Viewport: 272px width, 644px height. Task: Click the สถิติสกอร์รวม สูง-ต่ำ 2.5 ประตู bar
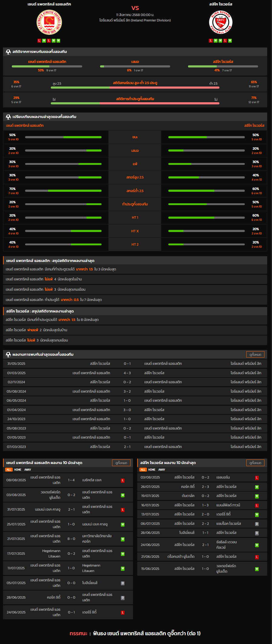click(135, 87)
